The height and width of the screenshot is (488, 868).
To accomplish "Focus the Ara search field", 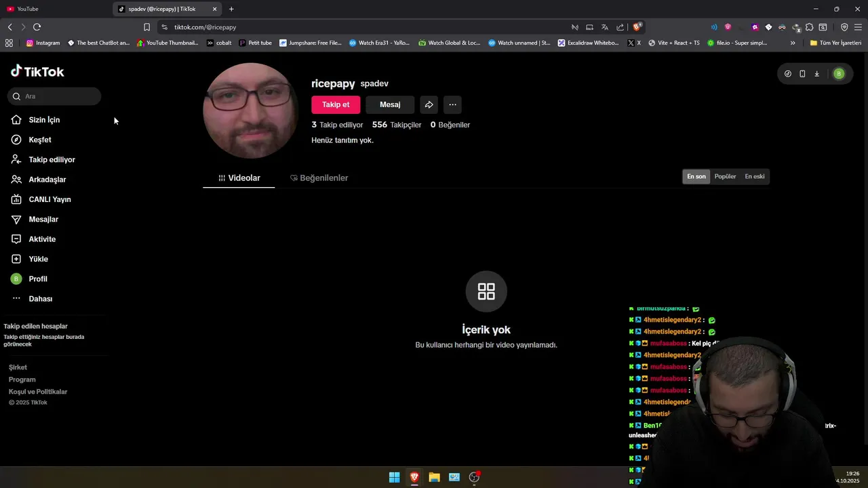I will tap(54, 96).
